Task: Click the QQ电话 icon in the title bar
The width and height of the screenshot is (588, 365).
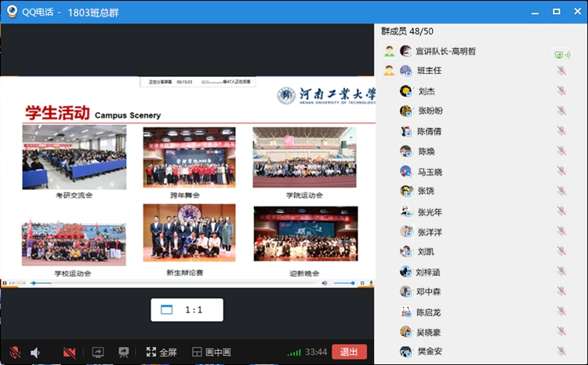Action: tap(13, 11)
